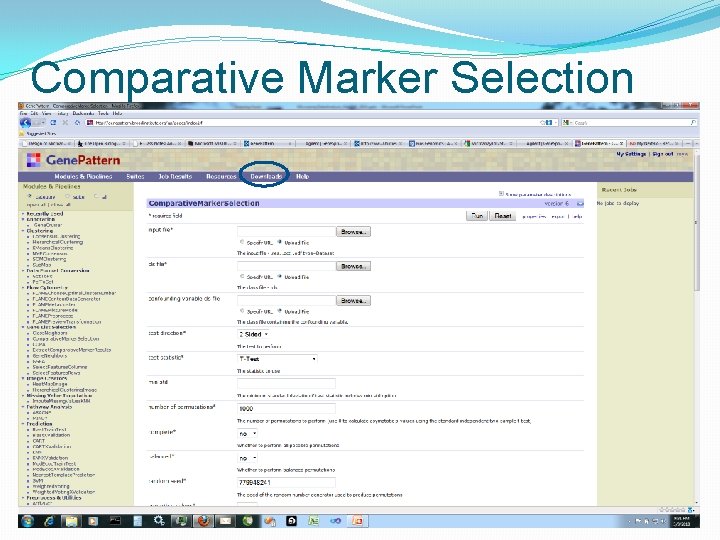This screenshot has width=720, height=540.
Task: Select Upload file for confounding variable cls file
Action: click(x=279, y=311)
